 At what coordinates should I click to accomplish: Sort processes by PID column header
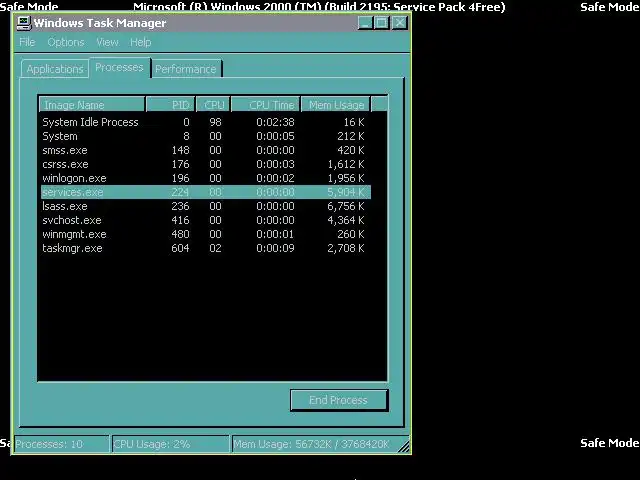pos(170,104)
